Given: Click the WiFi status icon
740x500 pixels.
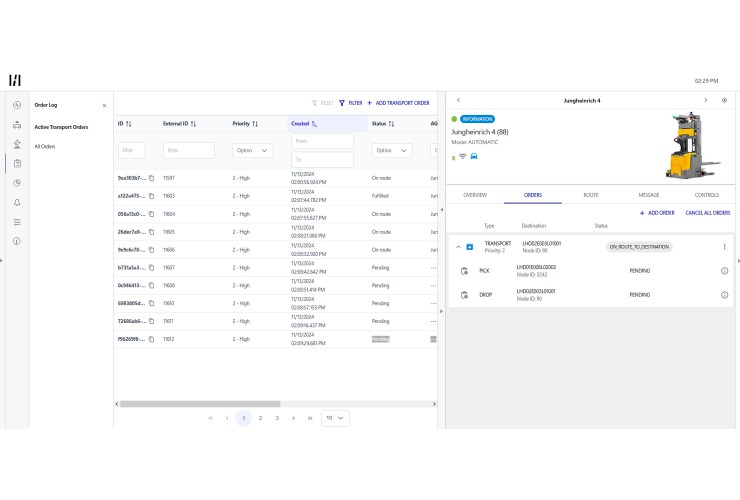Looking at the screenshot, I should click(462, 156).
